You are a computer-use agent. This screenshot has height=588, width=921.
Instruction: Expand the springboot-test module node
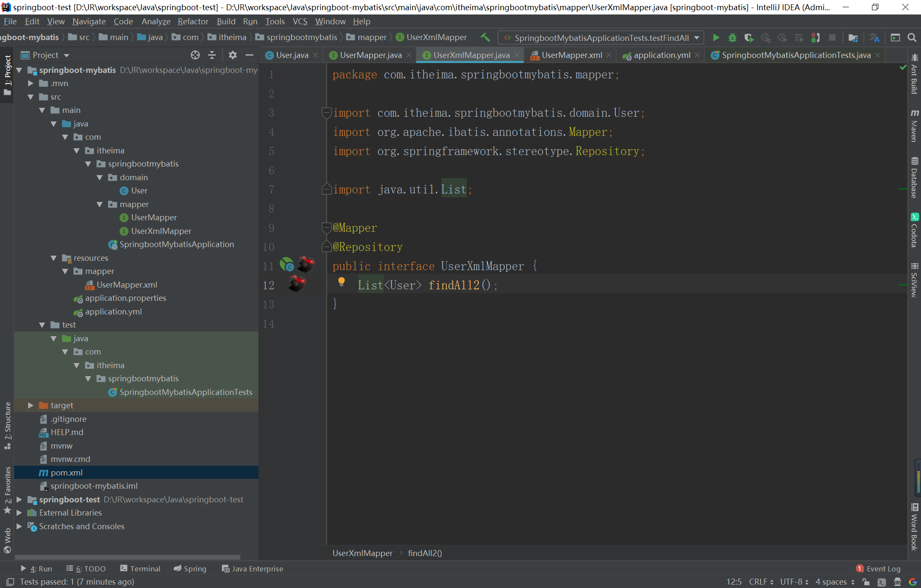click(19, 499)
